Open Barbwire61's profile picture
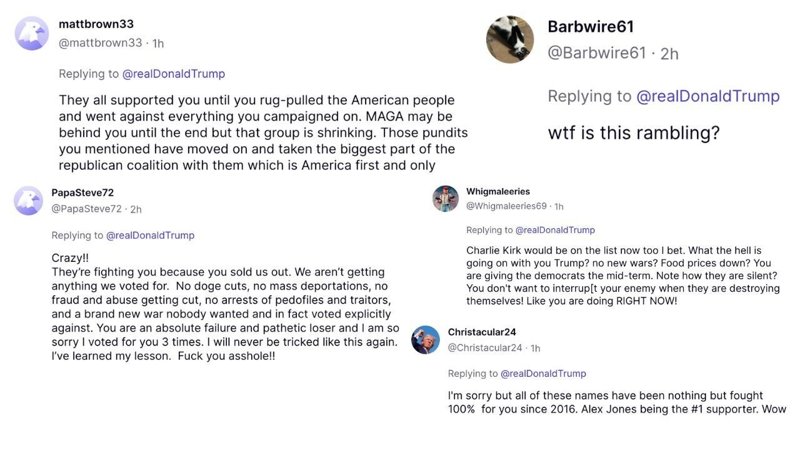Viewport: 800px width, 450px height. click(x=510, y=39)
